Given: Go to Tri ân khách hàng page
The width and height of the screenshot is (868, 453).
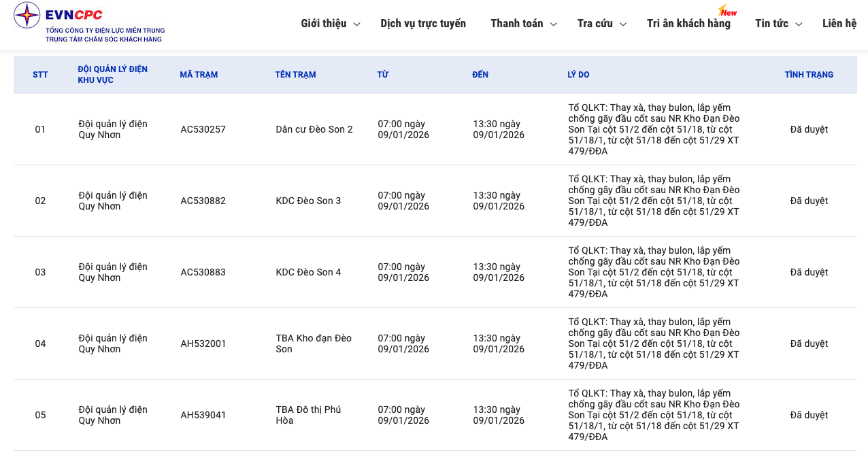Looking at the screenshot, I should [x=688, y=24].
